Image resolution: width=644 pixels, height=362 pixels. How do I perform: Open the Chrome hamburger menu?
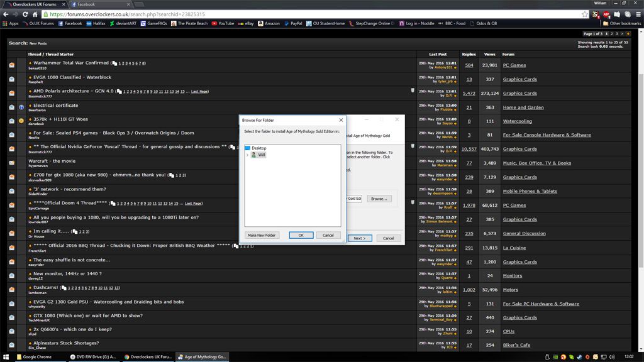(x=638, y=14)
